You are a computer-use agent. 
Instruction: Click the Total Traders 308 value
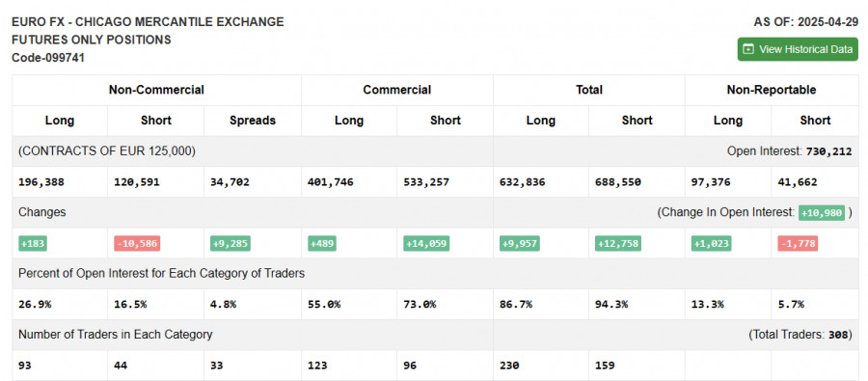pos(838,335)
